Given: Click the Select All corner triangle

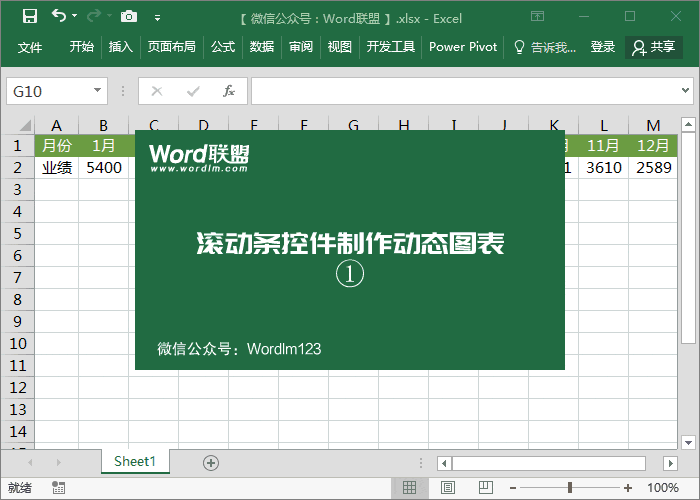Looking at the screenshot, I should pos(25,125).
